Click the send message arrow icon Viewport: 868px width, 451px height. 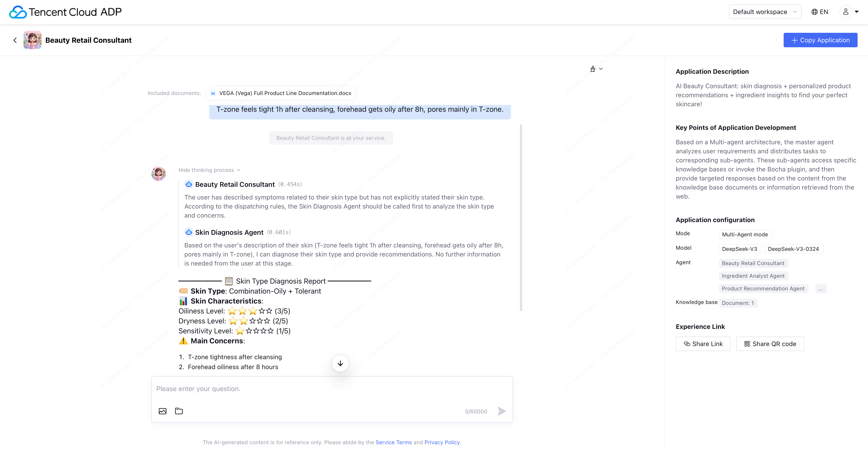502,411
